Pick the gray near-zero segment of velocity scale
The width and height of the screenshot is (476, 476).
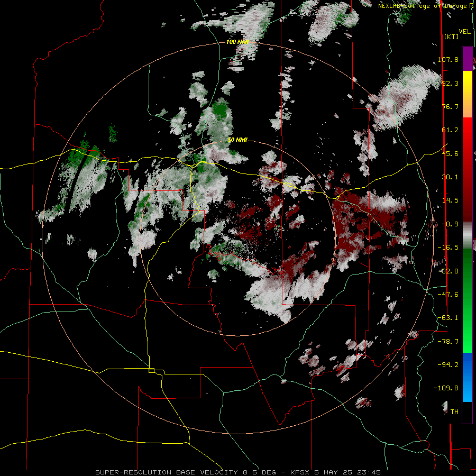[467, 235]
